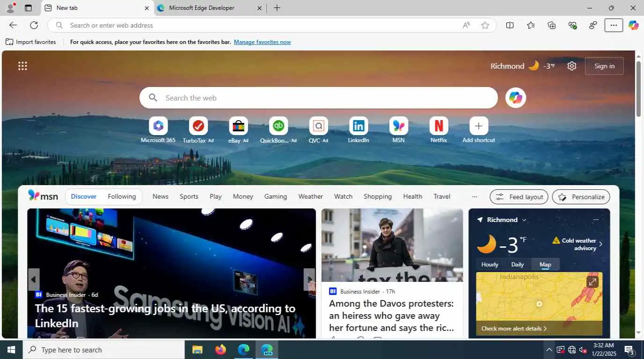Open the Collections icon in the toolbar
Screen dimensions: 644x359
click(x=551, y=25)
